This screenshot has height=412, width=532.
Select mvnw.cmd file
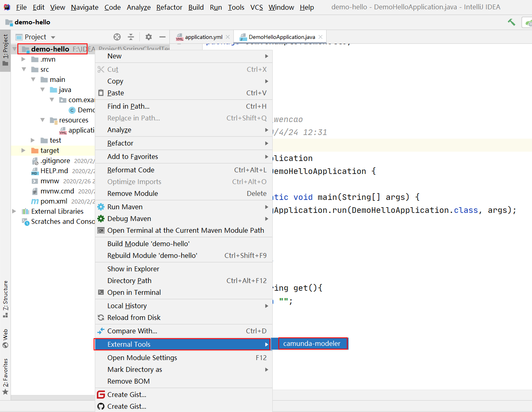point(57,191)
